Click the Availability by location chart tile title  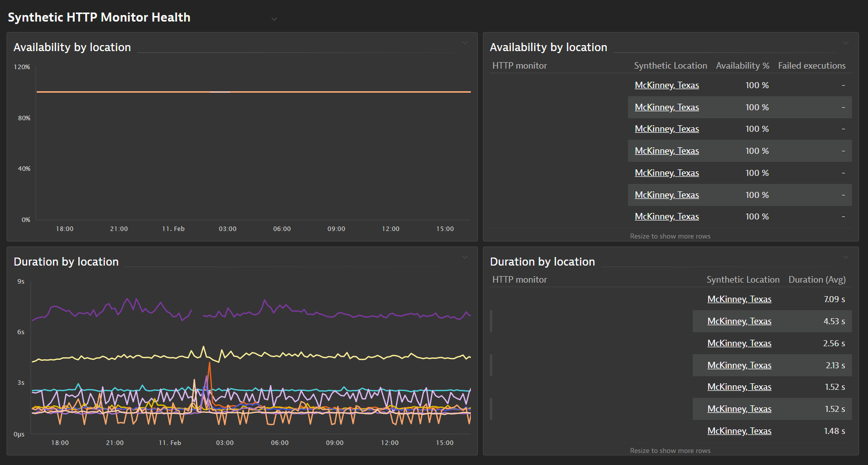point(72,47)
